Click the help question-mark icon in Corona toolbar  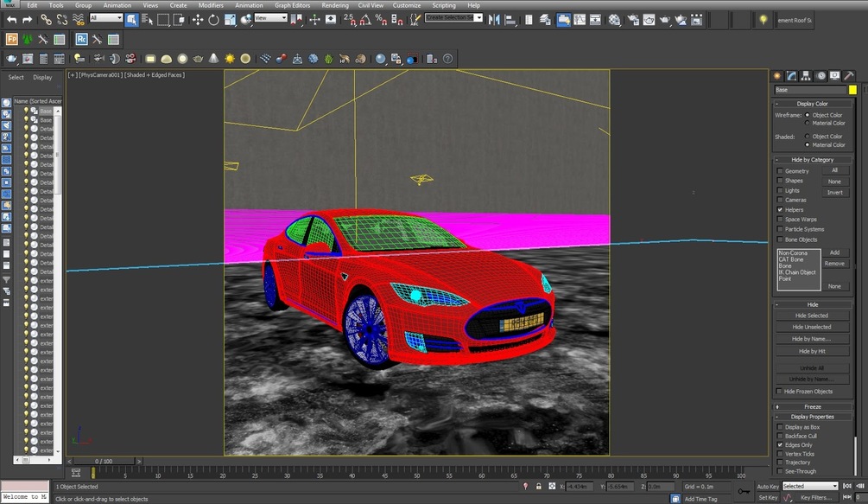click(x=448, y=59)
